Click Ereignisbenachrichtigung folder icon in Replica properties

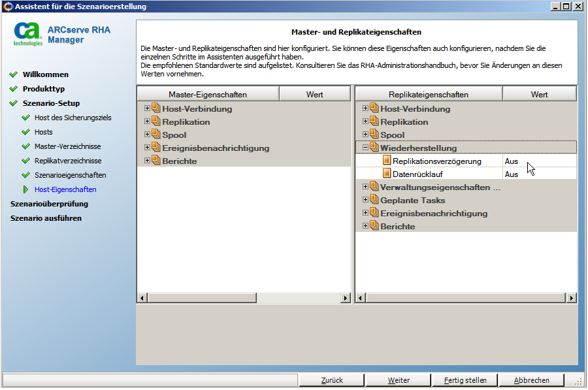pyautogui.click(x=374, y=212)
